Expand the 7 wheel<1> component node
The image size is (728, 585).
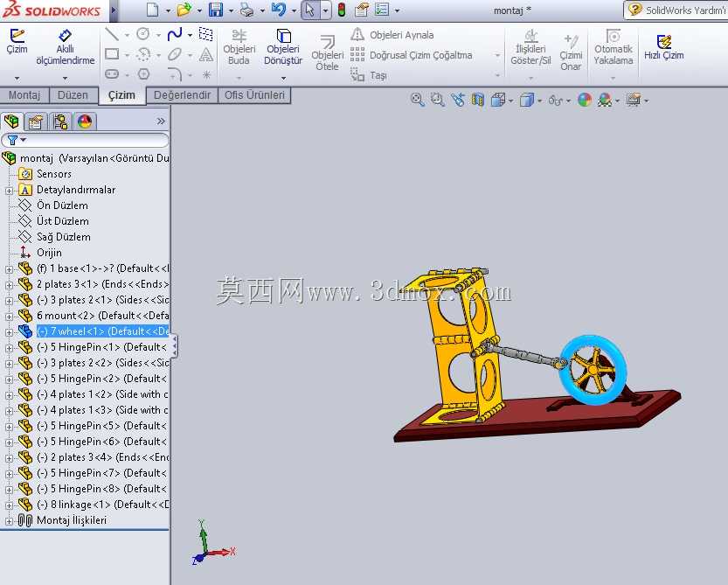pyautogui.click(x=9, y=332)
